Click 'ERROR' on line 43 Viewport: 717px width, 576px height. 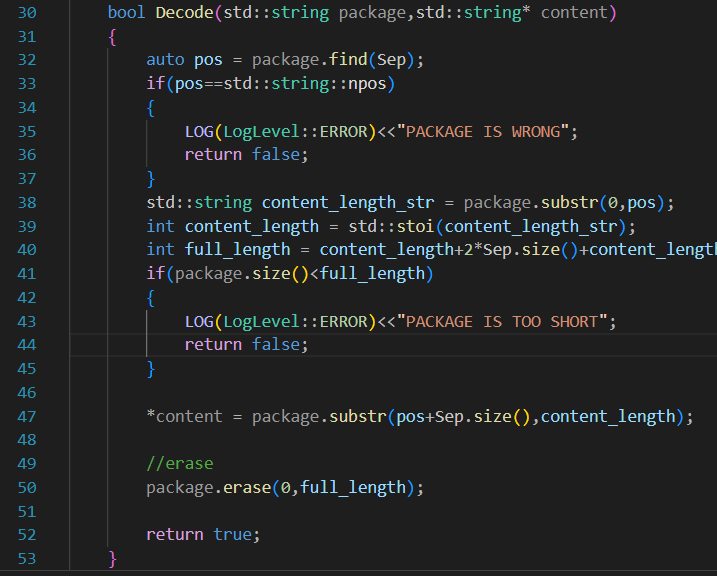[x=343, y=322]
